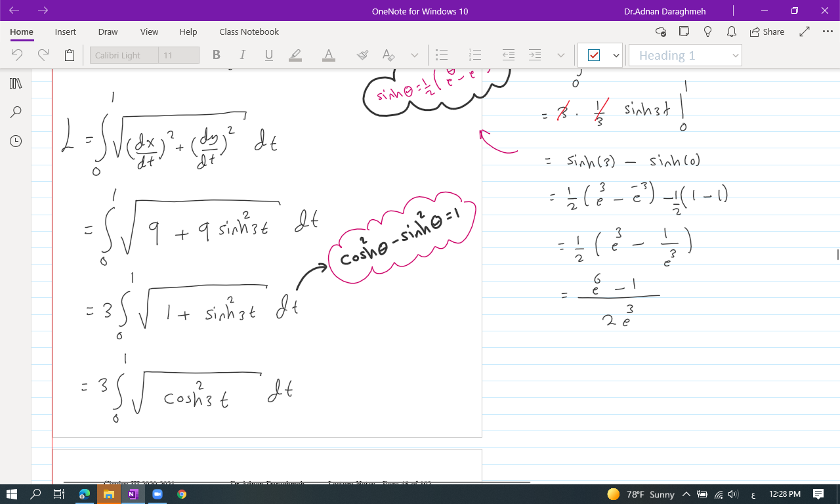Show the notebook navigation pane
Screen dimensions: 840x504
(x=16, y=83)
